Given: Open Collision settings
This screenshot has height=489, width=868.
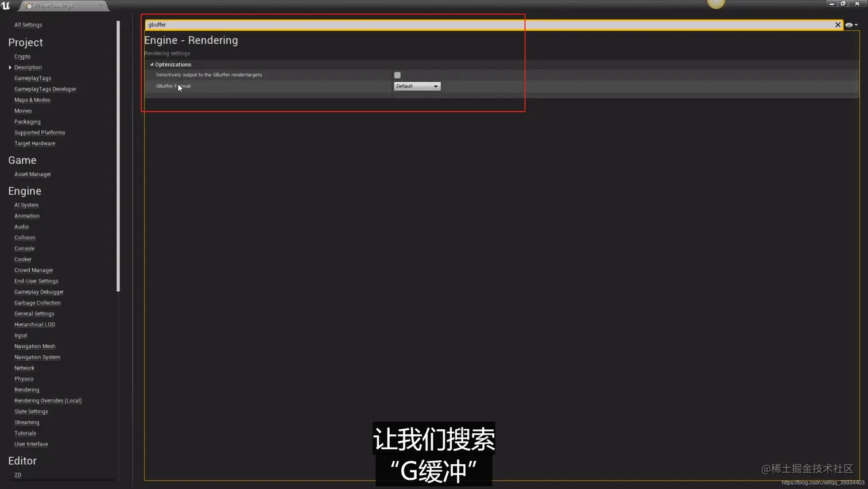Looking at the screenshot, I should (25, 238).
